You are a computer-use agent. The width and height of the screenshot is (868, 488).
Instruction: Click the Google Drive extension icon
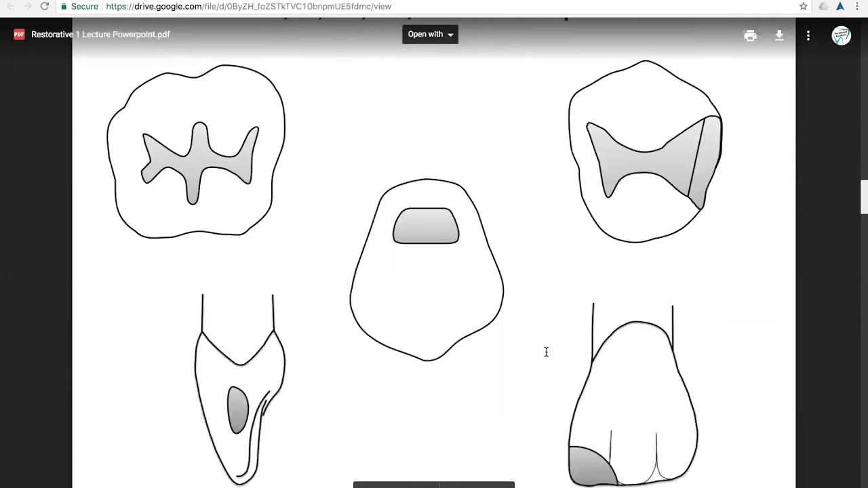click(823, 6)
